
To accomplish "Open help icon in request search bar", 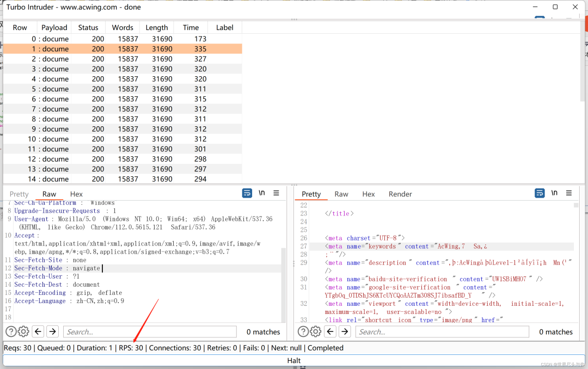I will pyautogui.click(x=11, y=331).
